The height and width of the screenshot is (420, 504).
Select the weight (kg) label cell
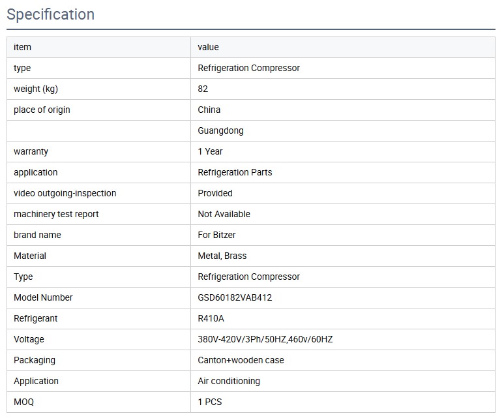(x=36, y=89)
